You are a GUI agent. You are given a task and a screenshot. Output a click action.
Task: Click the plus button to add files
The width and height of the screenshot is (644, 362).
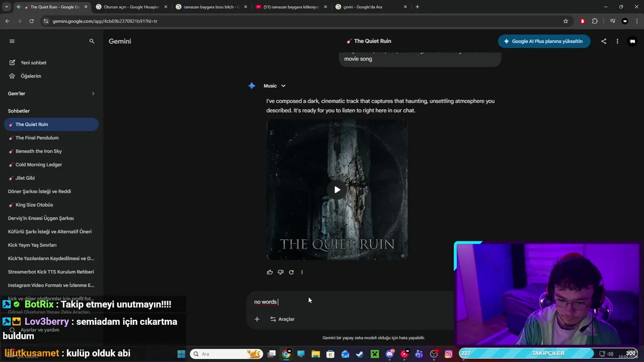257,319
